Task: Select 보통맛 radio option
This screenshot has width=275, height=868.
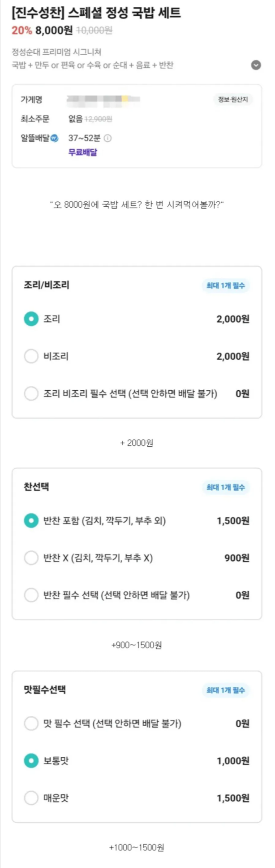Action: point(31,761)
